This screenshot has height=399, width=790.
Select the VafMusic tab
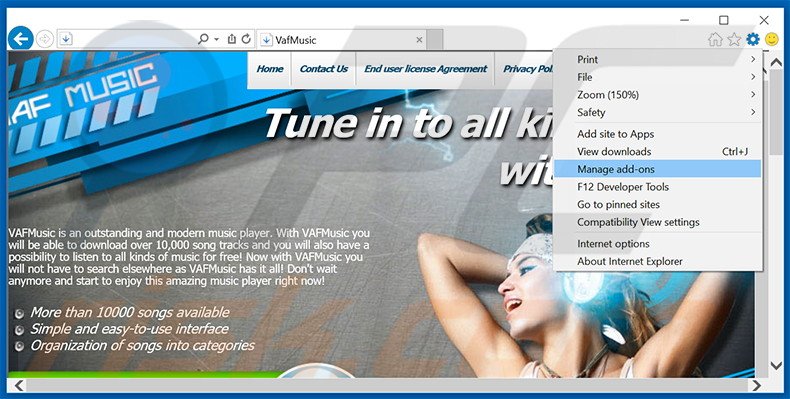click(342, 40)
